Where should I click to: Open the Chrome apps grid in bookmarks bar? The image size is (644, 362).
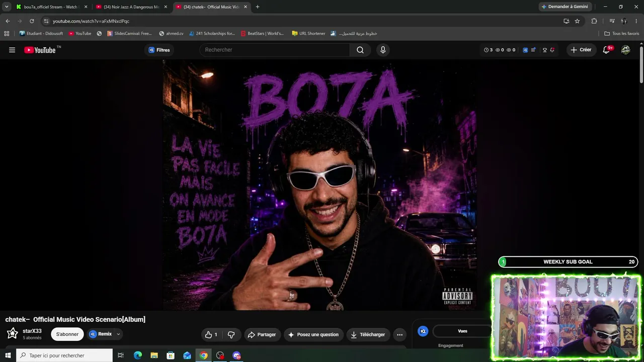[x=7, y=34]
